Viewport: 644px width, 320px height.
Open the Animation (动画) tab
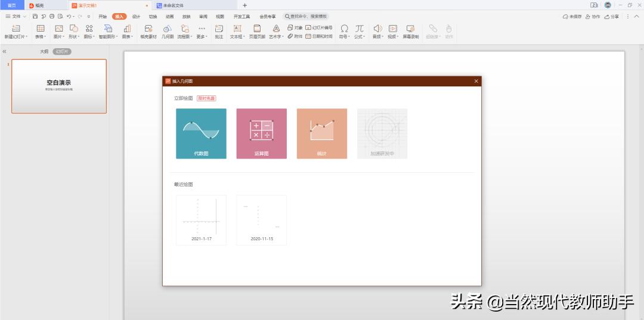coord(169,17)
